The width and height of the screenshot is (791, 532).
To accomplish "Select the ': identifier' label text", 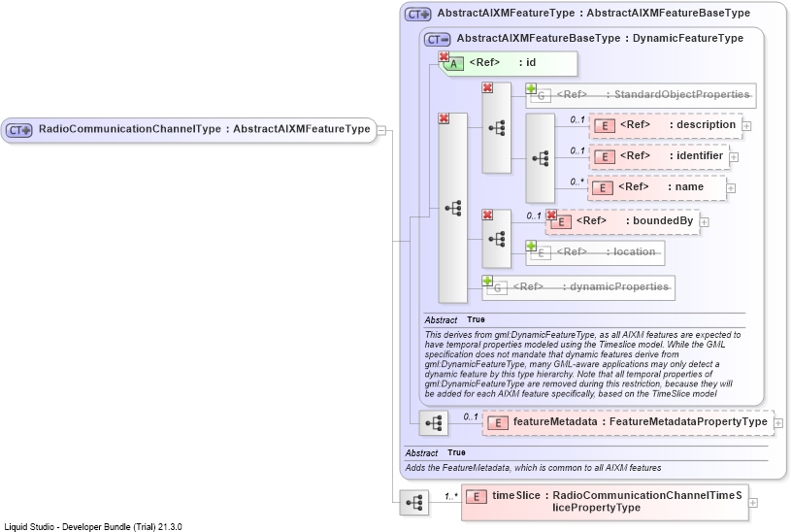I will pos(696,155).
